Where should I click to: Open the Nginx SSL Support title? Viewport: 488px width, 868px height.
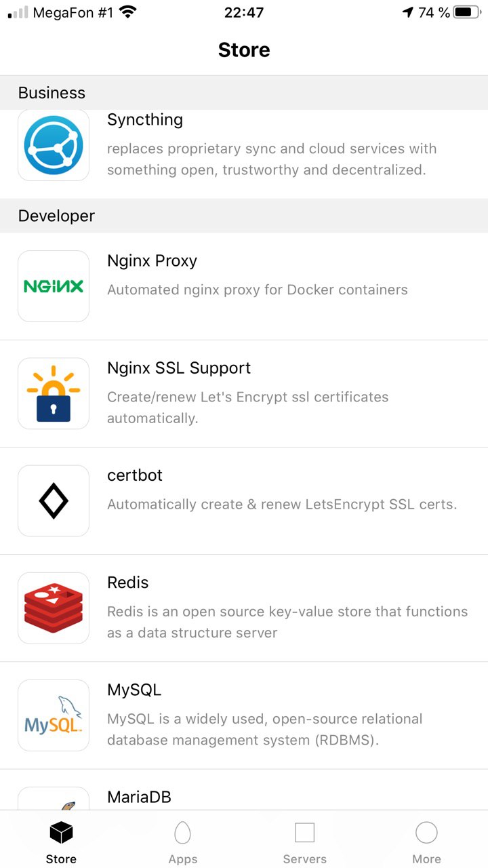pos(179,368)
